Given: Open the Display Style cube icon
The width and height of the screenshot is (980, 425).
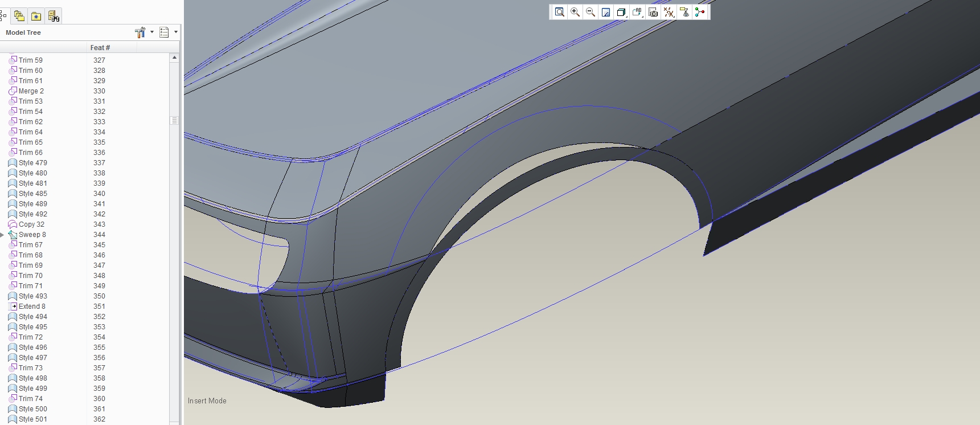Looking at the screenshot, I should (x=621, y=12).
